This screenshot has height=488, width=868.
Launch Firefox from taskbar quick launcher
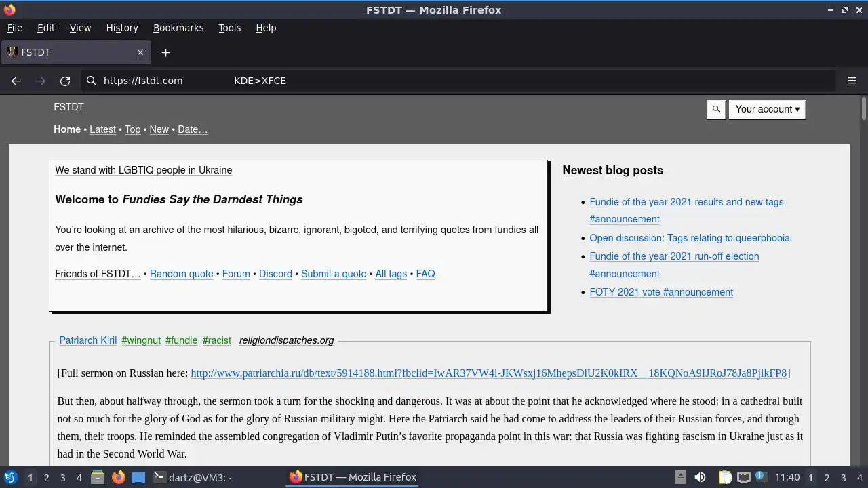tap(118, 477)
